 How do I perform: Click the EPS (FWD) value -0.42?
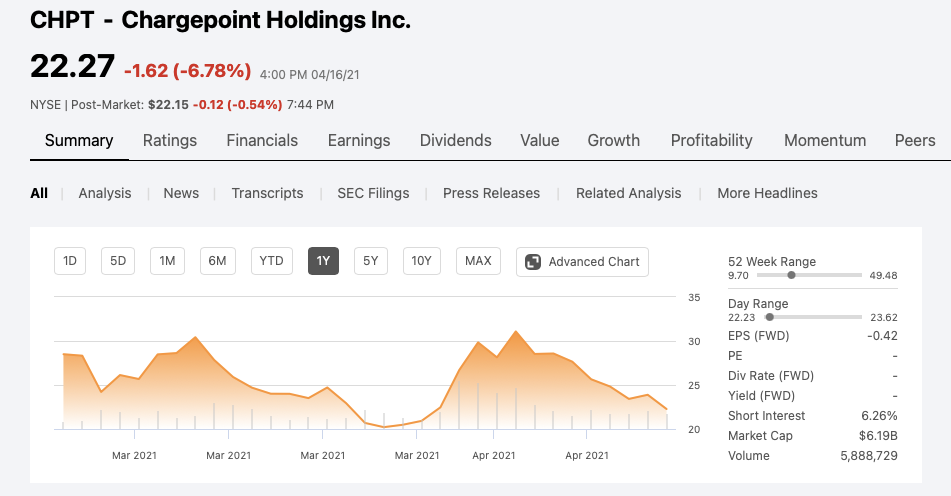(x=882, y=336)
